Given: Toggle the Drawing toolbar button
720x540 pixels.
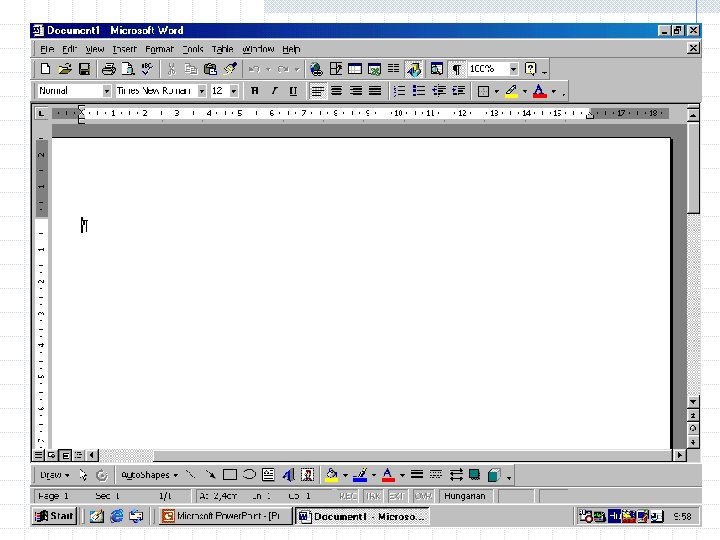Looking at the screenshot, I should (414, 69).
